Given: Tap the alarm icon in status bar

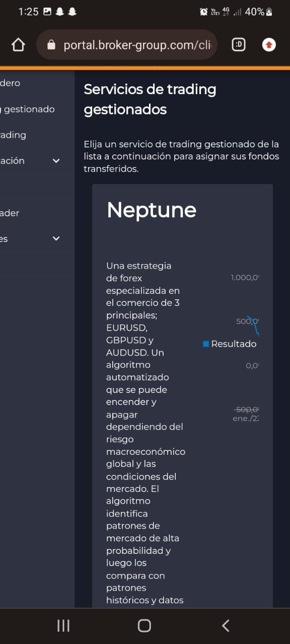Looking at the screenshot, I should (203, 12).
